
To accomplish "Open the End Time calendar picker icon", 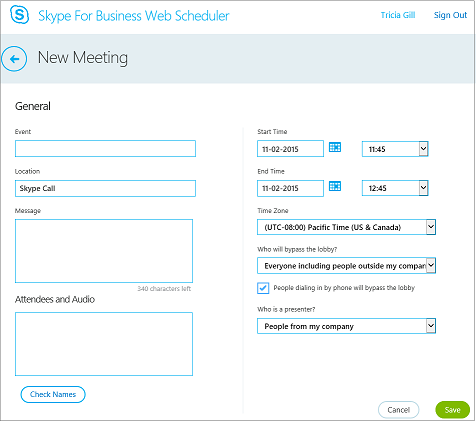I will [335, 186].
